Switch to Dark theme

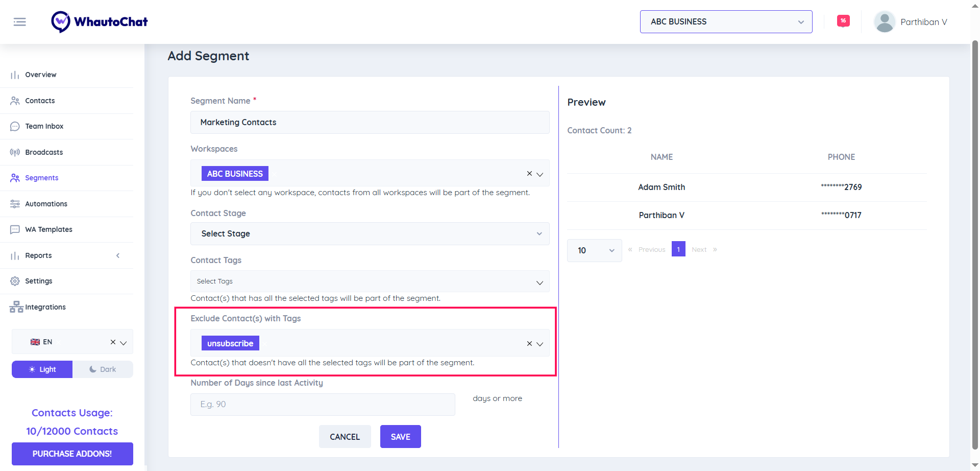[x=103, y=369]
